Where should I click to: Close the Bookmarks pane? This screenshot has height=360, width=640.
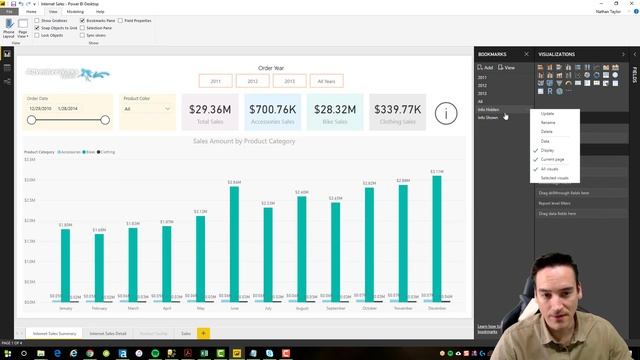(x=526, y=54)
